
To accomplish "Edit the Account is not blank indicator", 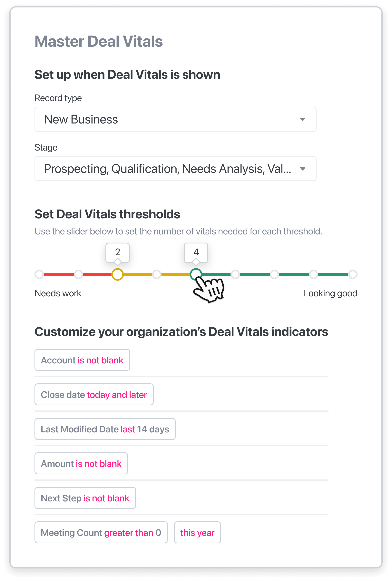I will click(82, 360).
